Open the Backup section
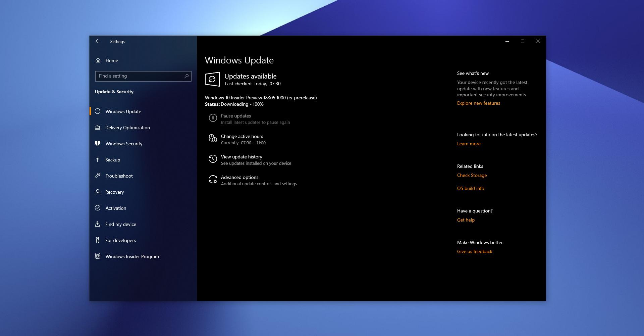The image size is (644, 336). click(x=143, y=160)
